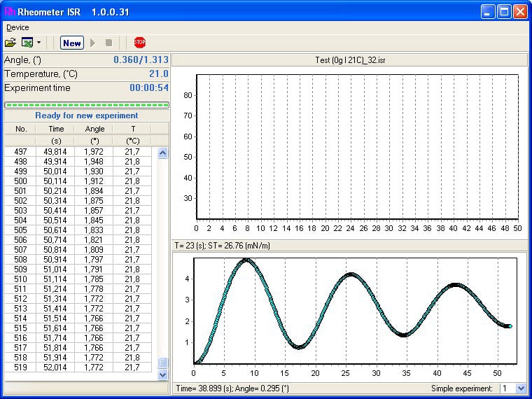Select time cell 49,914

55,162
